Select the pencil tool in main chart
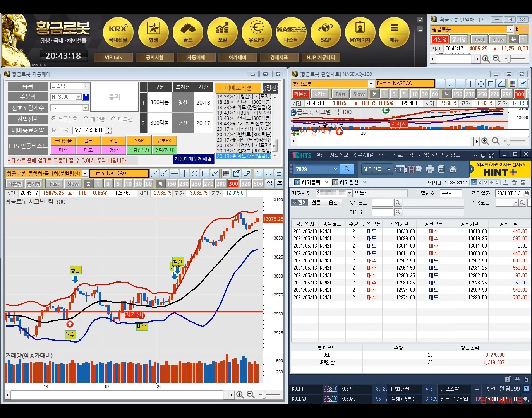Viewport: 532px width, 418px height. [215, 173]
